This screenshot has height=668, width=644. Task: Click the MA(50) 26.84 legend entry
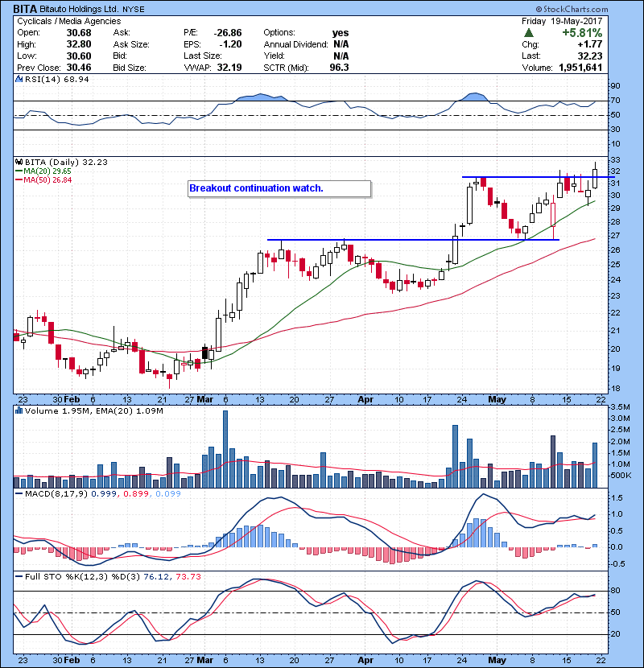point(43,179)
